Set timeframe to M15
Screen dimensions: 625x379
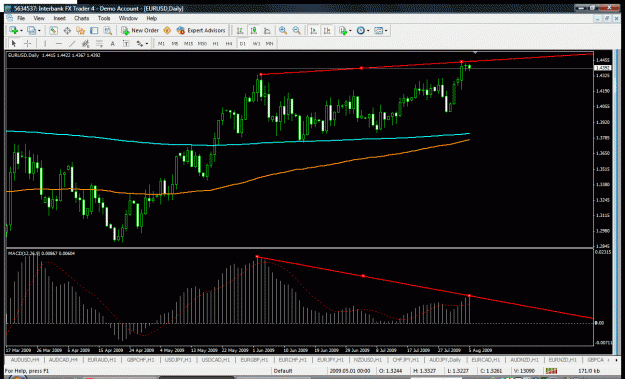pyautogui.click(x=188, y=43)
